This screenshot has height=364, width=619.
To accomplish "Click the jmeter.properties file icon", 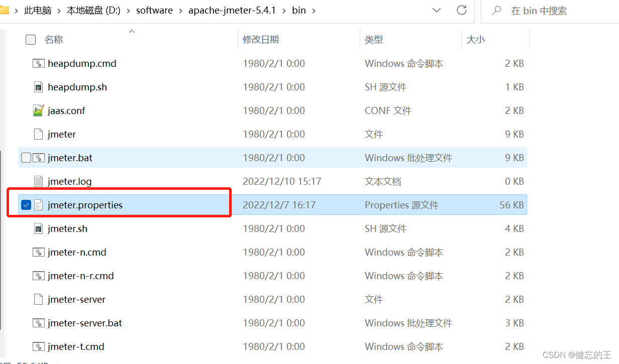I will (39, 205).
